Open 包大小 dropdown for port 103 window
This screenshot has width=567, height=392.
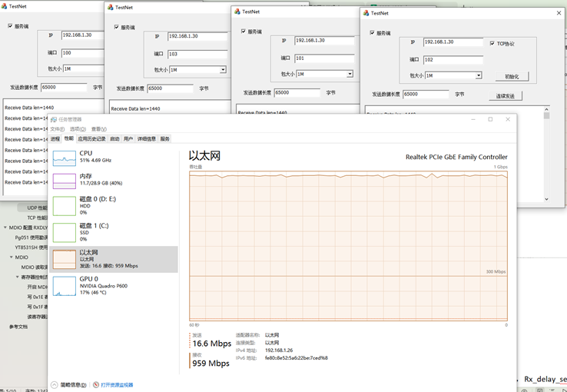(x=223, y=70)
